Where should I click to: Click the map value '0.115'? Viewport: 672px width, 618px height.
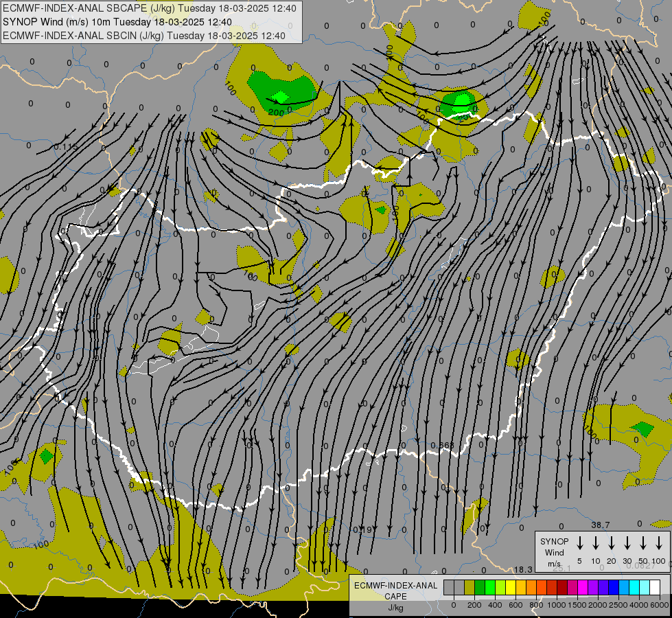point(66,147)
